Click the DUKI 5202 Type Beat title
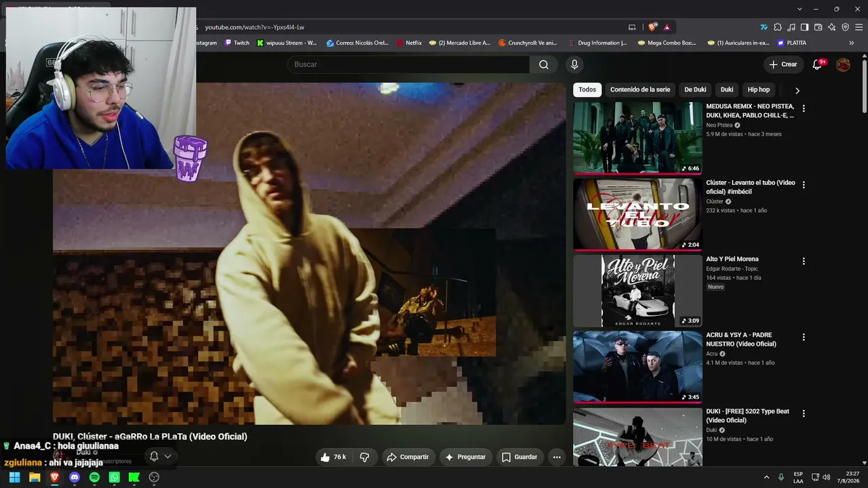Viewport: 868px width, 488px height. (x=747, y=415)
